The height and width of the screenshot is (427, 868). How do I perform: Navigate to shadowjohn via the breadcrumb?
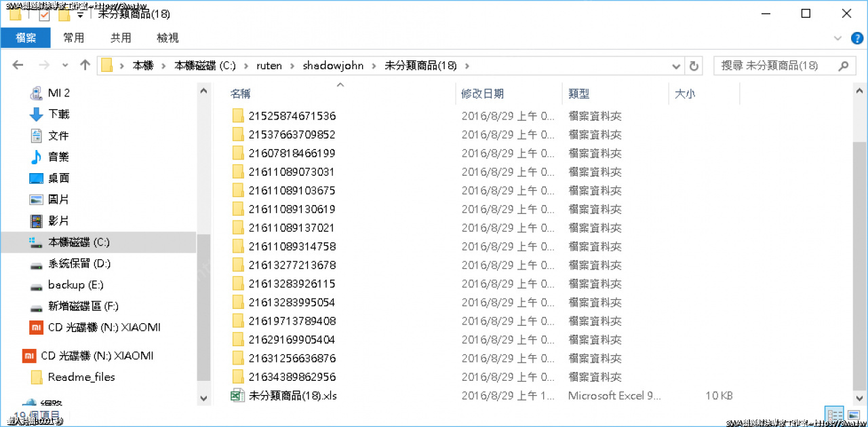[x=334, y=65]
